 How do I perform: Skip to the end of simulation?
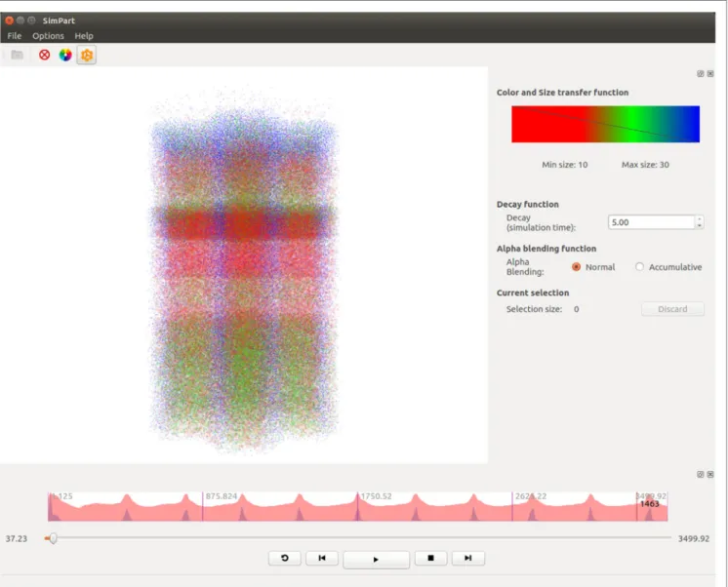pyautogui.click(x=468, y=558)
